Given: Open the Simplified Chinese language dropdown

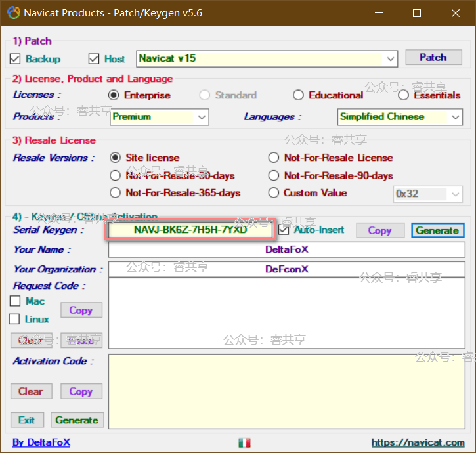Looking at the screenshot, I should tap(456, 117).
